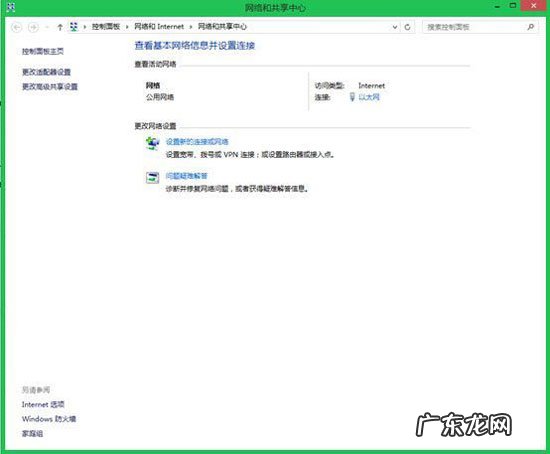The width and height of the screenshot is (550, 454).
Task: Click the bold 网络 network name
Action: click(x=153, y=85)
